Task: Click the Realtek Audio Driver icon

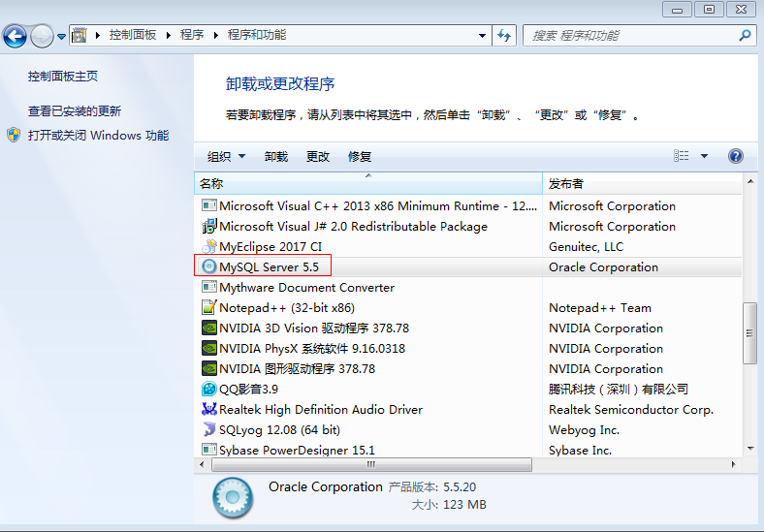Action: point(209,409)
